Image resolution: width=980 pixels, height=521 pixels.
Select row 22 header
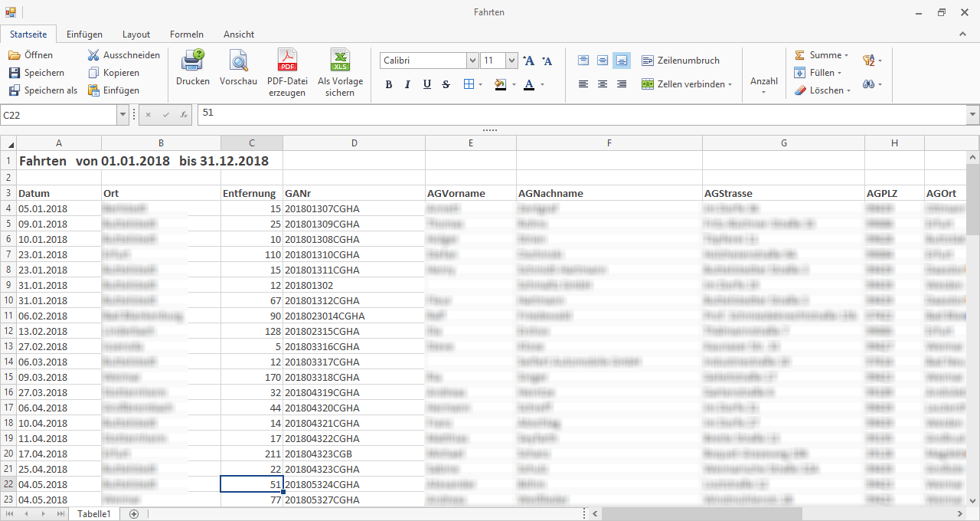click(8, 484)
